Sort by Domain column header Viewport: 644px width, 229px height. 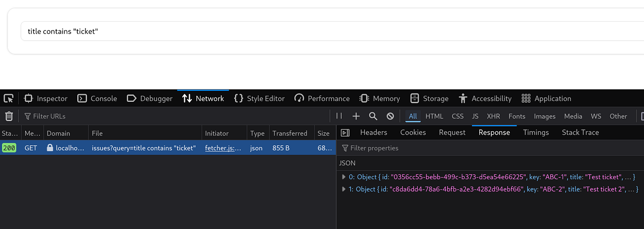pyautogui.click(x=66, y=133)
